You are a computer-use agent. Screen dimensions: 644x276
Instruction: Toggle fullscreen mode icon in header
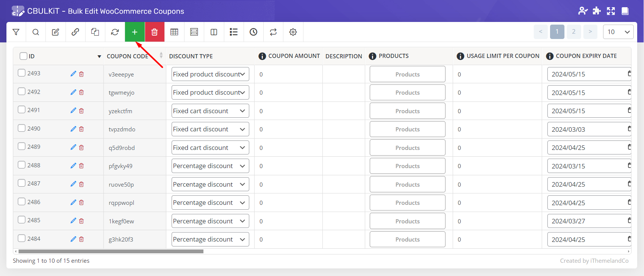pos(611,11)
